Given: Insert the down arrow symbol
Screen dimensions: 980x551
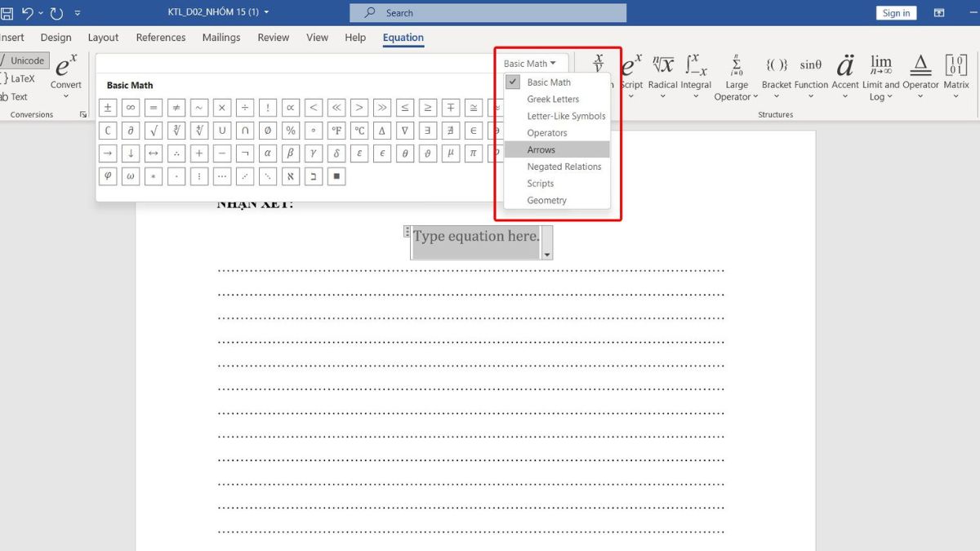Looking at the screenshot, I should pos(131,153).
